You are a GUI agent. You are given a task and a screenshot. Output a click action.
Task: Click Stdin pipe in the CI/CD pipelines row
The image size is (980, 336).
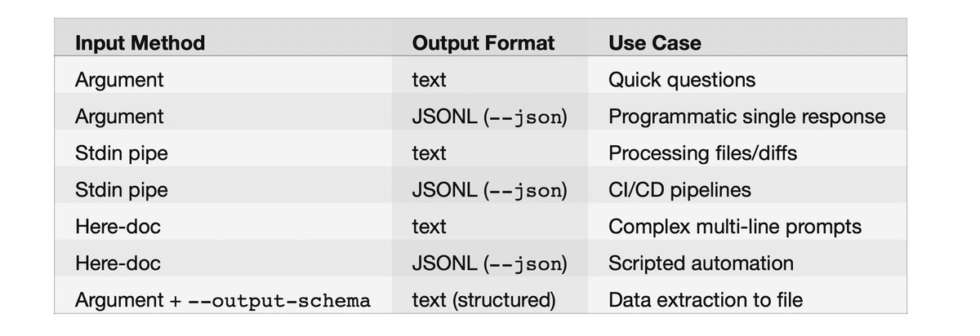pos(121,190)
